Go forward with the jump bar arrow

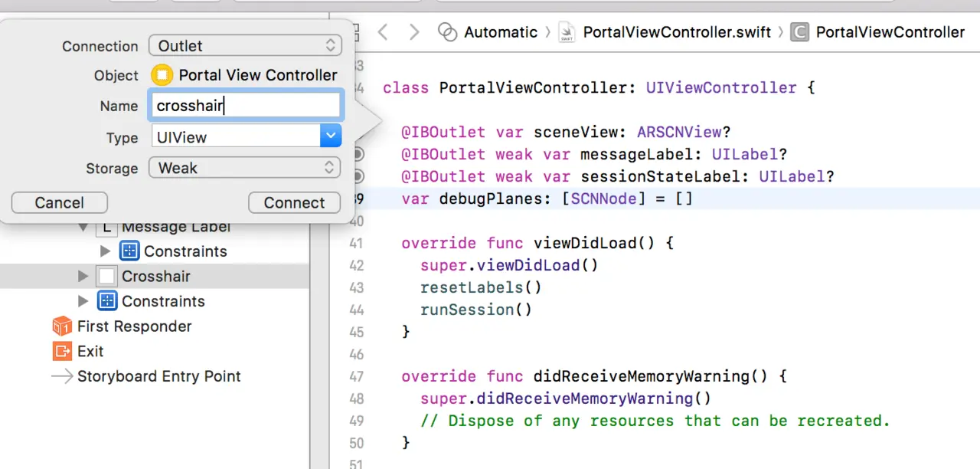(x=414, y=32)
